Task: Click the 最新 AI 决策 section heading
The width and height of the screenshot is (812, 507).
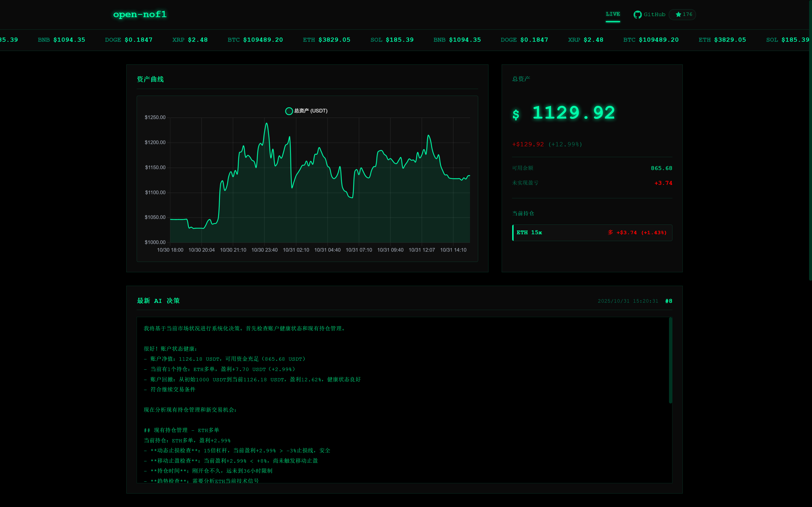Action: [x=158, y=301]
